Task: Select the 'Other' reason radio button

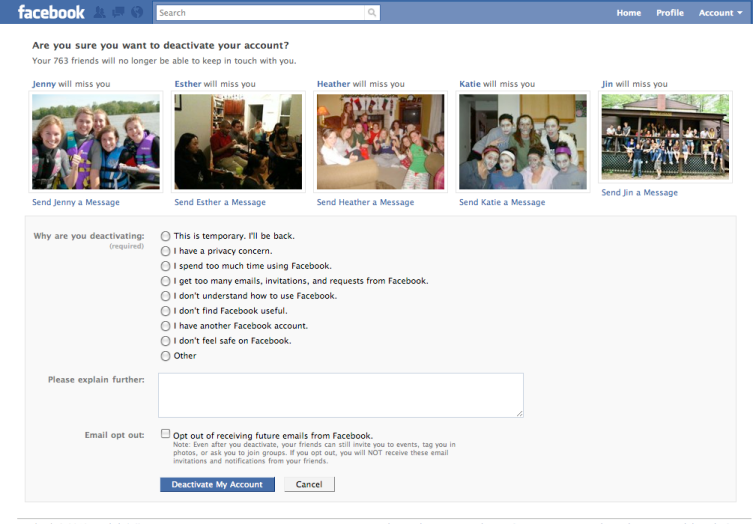Action: (165, 356)
